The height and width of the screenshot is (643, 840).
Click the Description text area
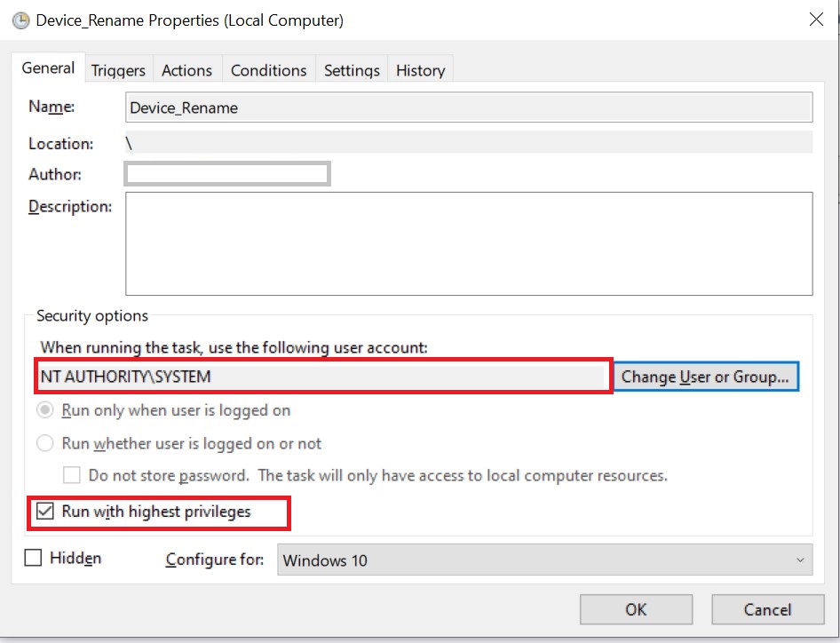(x=469, y=244)
